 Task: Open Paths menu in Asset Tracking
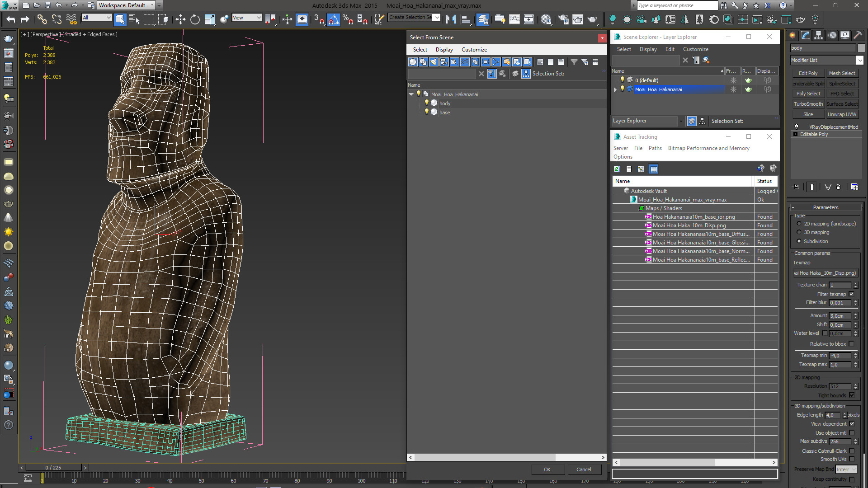(x=655, y=148)
